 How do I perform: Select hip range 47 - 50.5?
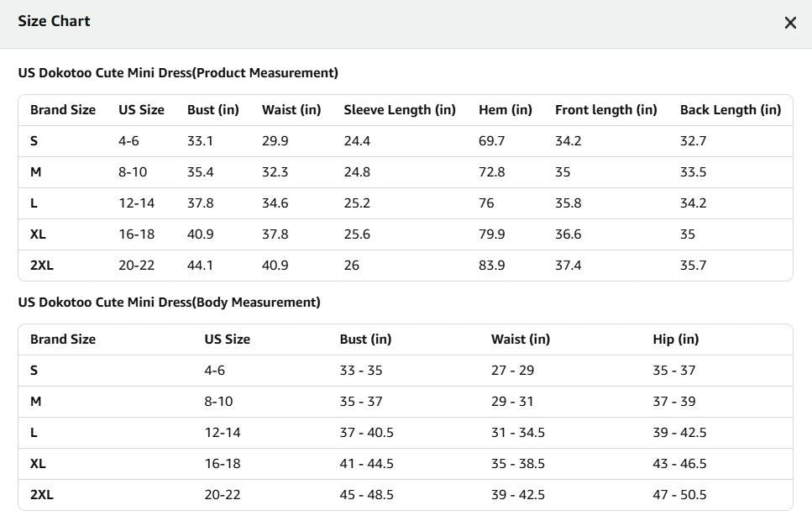pyautogui.click(x=679, y=495)
